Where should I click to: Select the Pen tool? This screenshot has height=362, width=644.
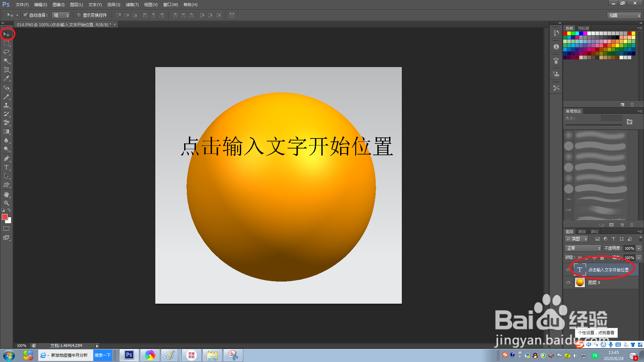6,159
